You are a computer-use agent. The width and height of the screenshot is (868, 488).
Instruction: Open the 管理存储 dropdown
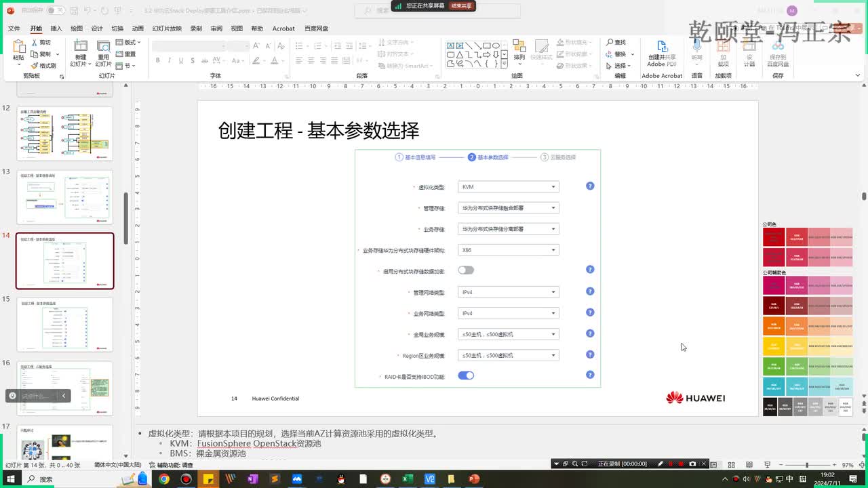pyautogui.click(x=508, y=208)
